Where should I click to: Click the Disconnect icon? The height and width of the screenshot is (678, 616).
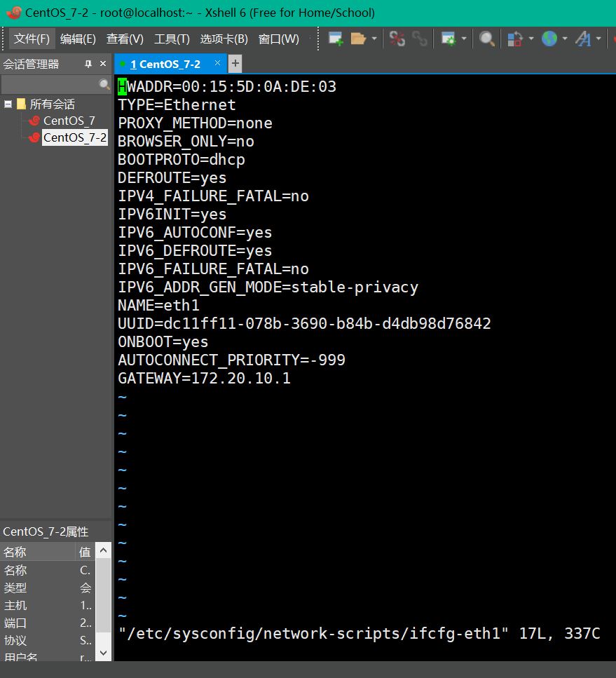tap(397, 39)
